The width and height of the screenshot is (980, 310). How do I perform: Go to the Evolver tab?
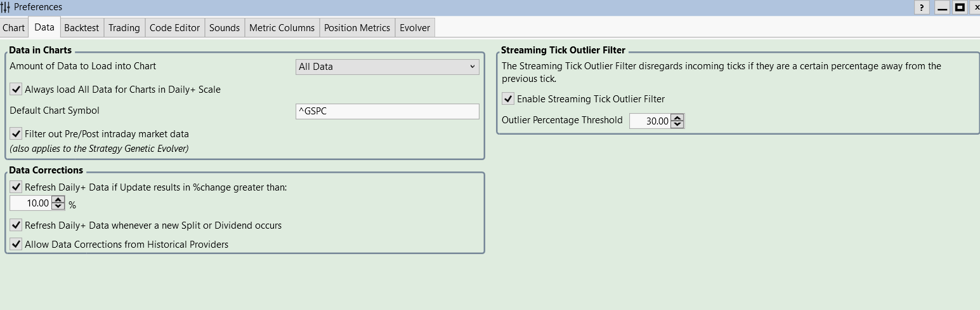pyautogui.click(x=415, y=28)
